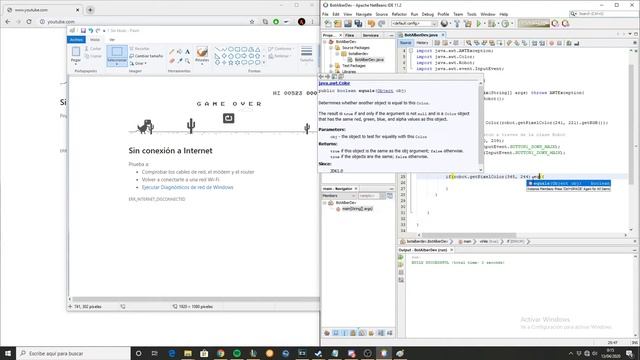Select the Color picker tool in Paint
Screen dimensions: 640x360
point(180,61)
